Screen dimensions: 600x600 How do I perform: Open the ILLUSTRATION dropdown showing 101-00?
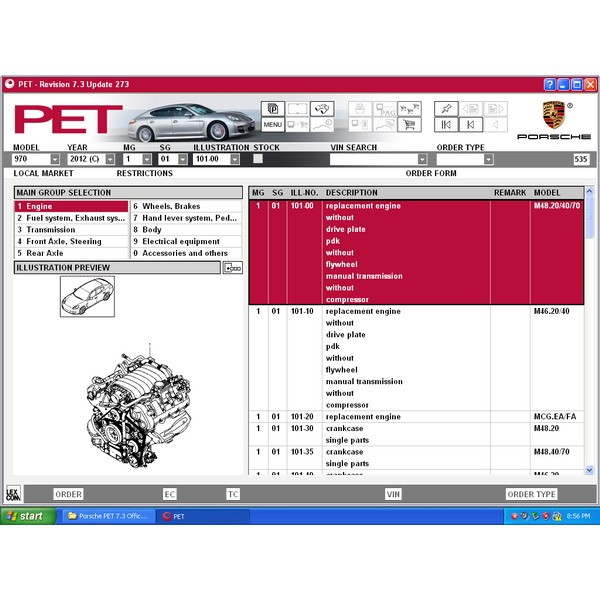pyautogui.click(x=235, y=159)
